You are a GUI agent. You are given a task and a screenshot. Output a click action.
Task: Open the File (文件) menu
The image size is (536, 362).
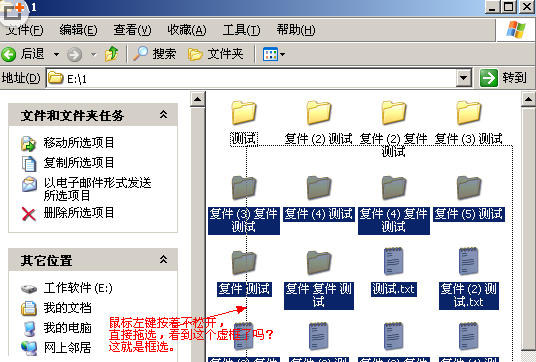(24, 30)
